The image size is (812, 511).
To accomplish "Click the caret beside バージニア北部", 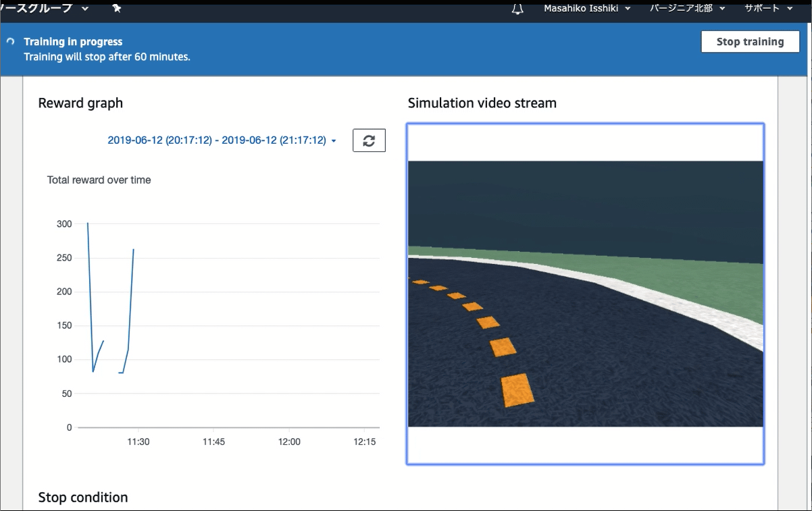I will pos(721,9).
